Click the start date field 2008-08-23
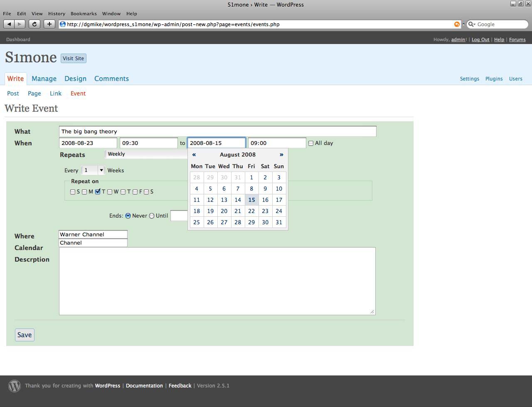This screenshot has height=407, width=532. click(88, 143)
